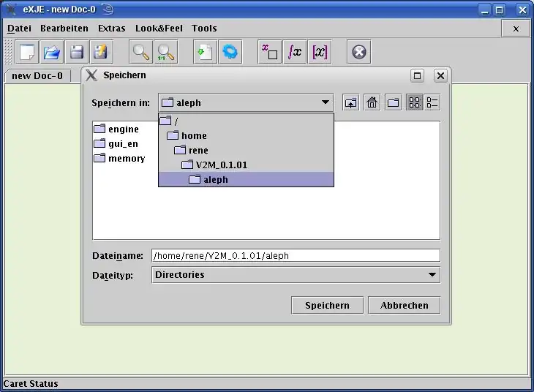Click the blue gear toolbar icon
Viewport: 534px width, 392px height.
point(230,52)
